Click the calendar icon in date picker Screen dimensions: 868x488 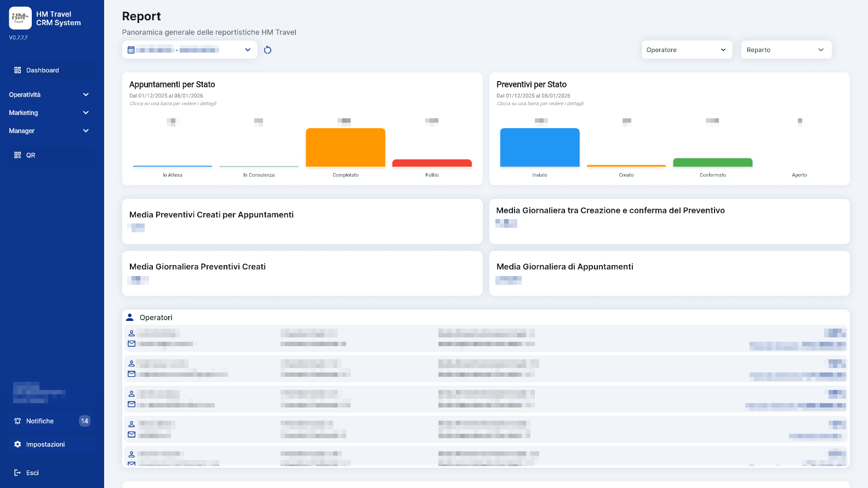[x=131, y=50]
